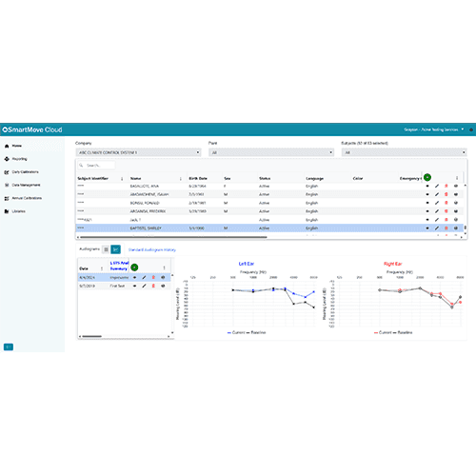Click the SmartMove Cloud logo
Image resolution: width=476 pixels, height=476 pixels.
[x=32, y=129]
